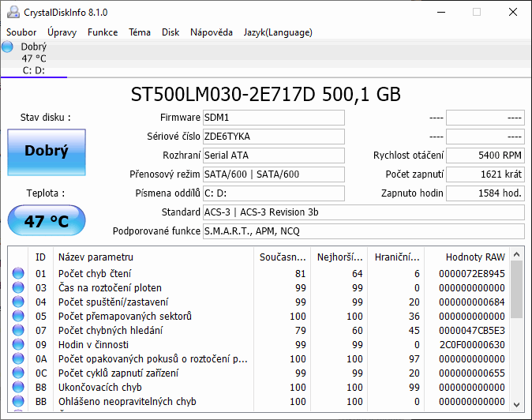Click the blue disk status orb above Dobrý
Image resolution: width=532 pixels, height=420 pixels.
8,47
